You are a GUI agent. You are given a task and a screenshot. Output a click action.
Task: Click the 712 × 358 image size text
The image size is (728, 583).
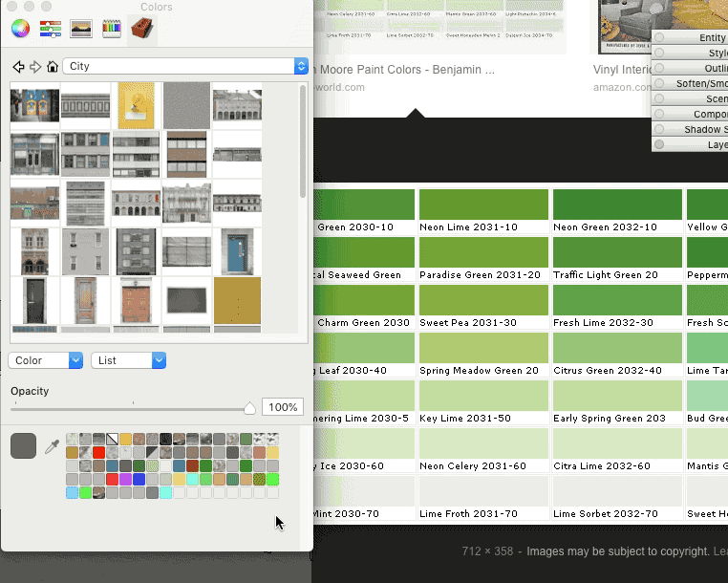pyautogui.click(x=487, y=551)
